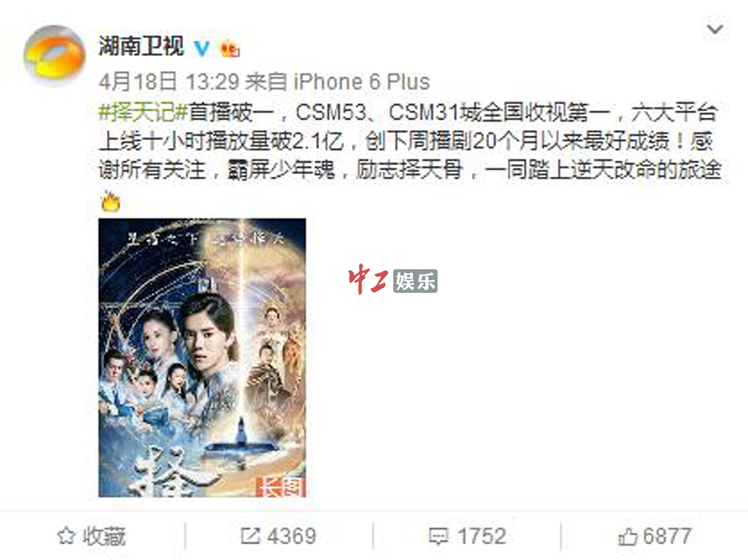Open the 择天记 poster thumbnail image

tap(203, 357)
